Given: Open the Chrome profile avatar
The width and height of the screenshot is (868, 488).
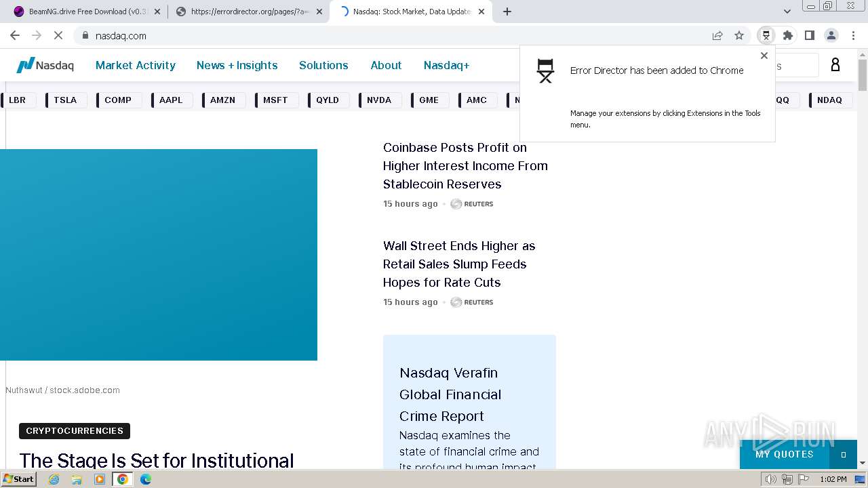Looking at the screenshot, I should pyautogui.click(x=831, y=35).
